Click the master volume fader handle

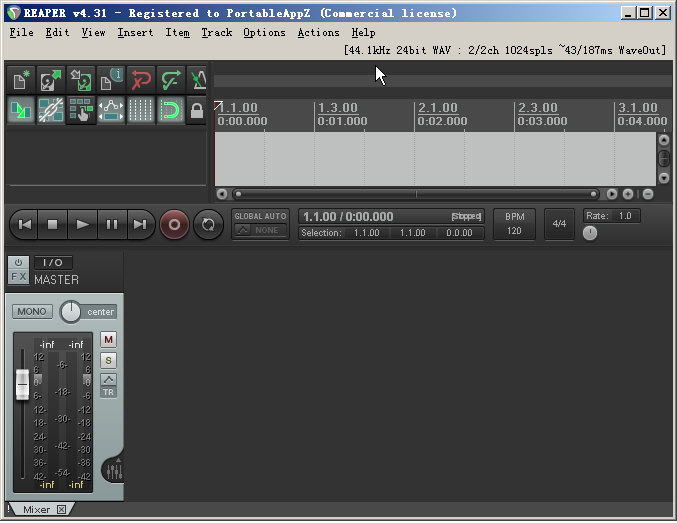(22, 384)
